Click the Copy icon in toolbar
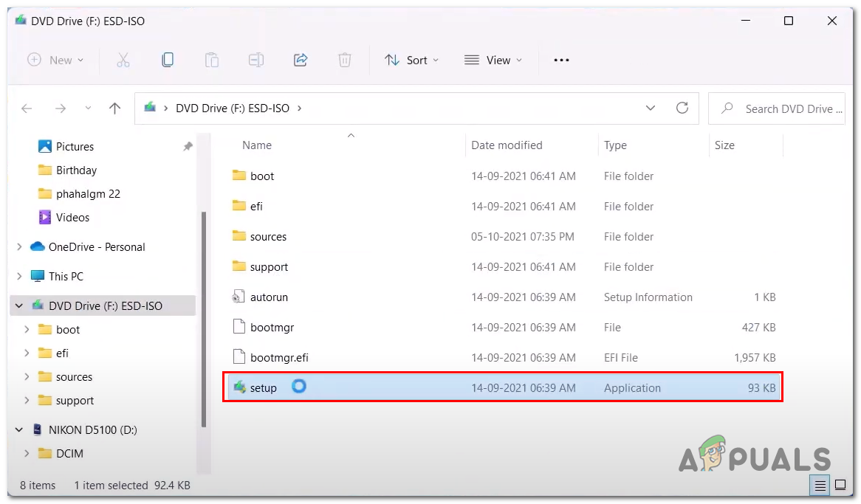The image size is (861, 504). click(168, 60)
